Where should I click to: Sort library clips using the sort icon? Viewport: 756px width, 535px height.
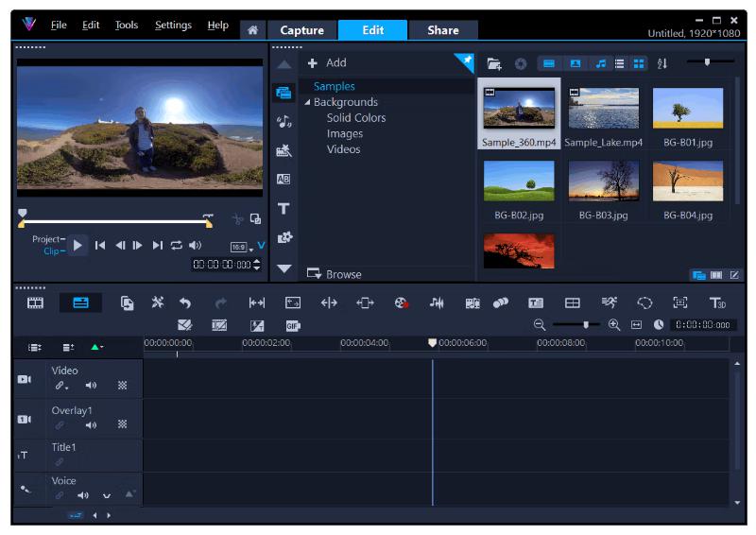coord(662,63)
